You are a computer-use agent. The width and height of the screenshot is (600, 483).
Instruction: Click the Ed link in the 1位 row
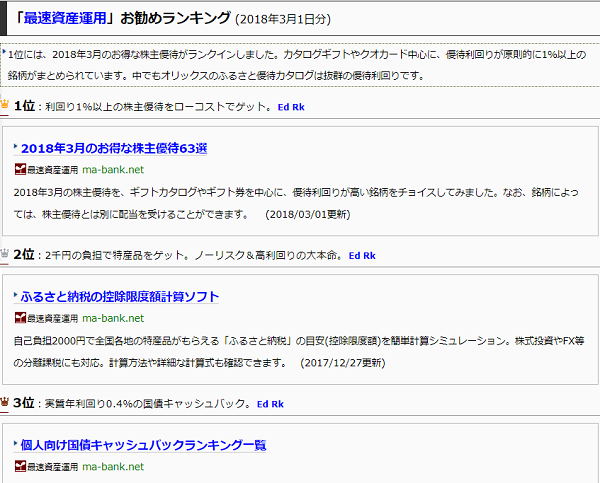[283, 107]
